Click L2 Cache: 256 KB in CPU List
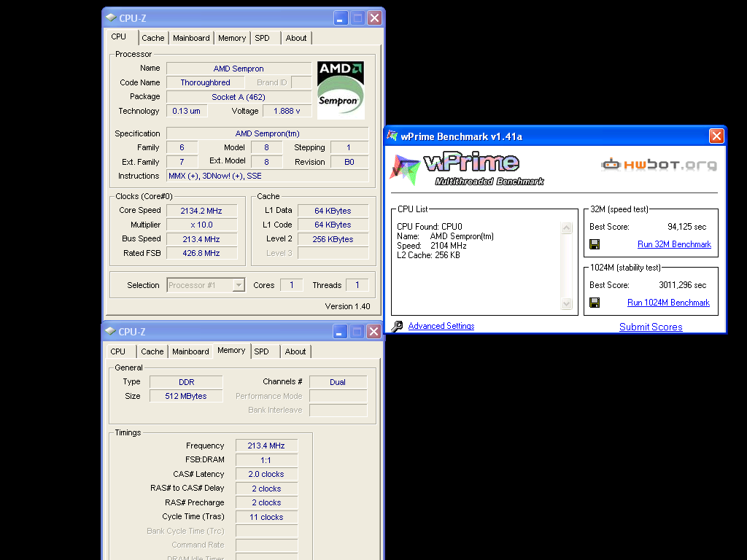 (428, 255)
